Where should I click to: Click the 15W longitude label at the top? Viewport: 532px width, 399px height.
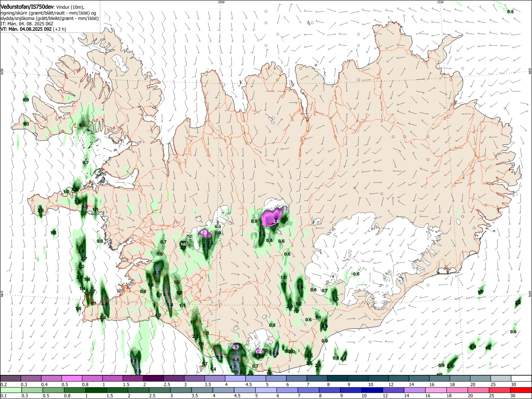(440, 2)
